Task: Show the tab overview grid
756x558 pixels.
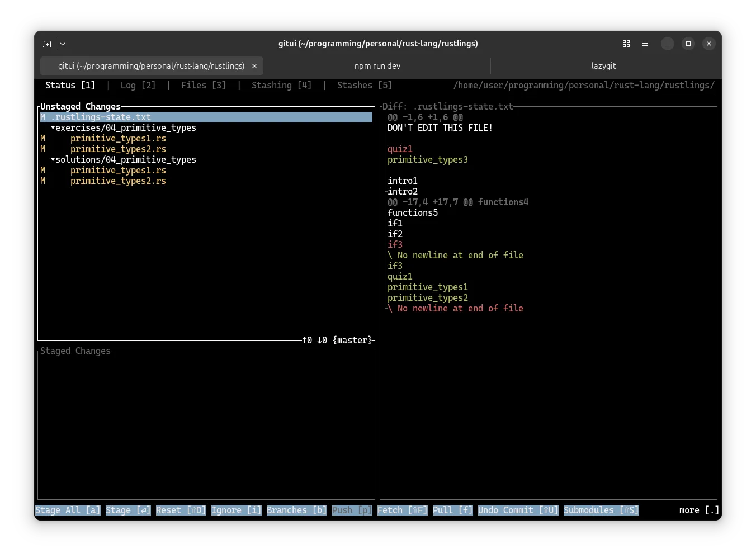Action: (x=626, y=44)
